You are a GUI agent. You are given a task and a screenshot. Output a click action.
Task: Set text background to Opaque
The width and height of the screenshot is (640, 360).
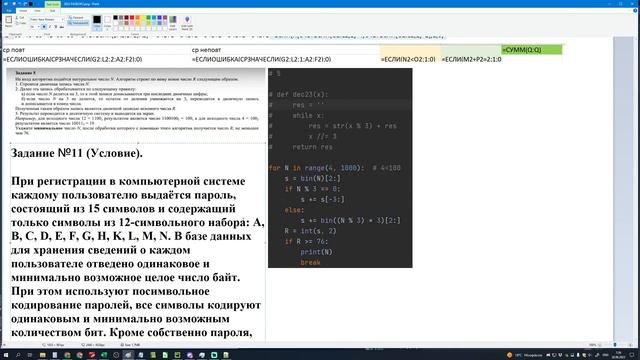coord(76,18)
